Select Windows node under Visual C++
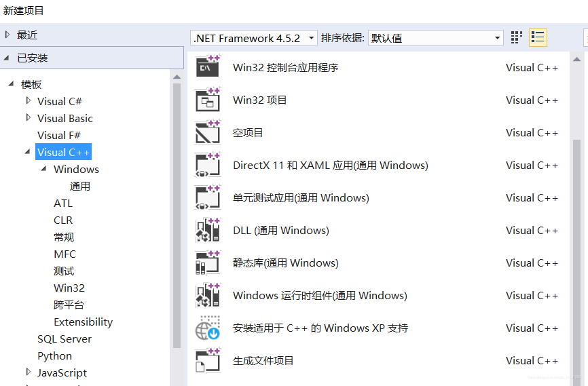This screenshot has width=588, height=386. [x=76, y=169]
